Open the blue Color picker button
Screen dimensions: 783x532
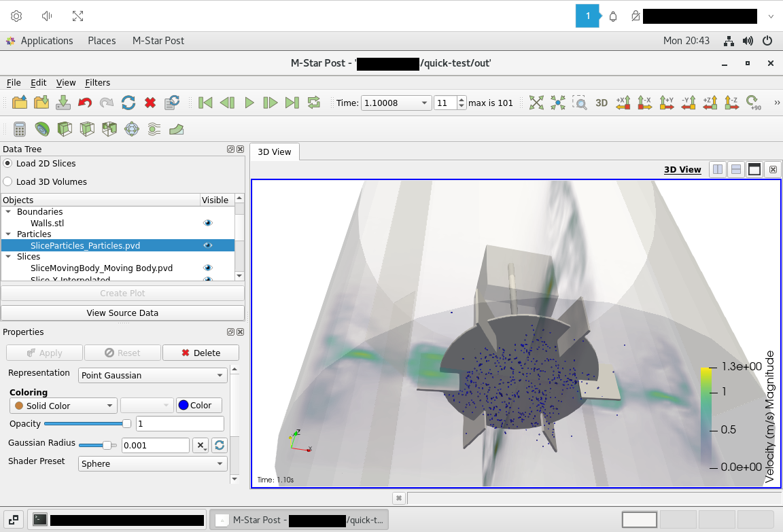198,405
